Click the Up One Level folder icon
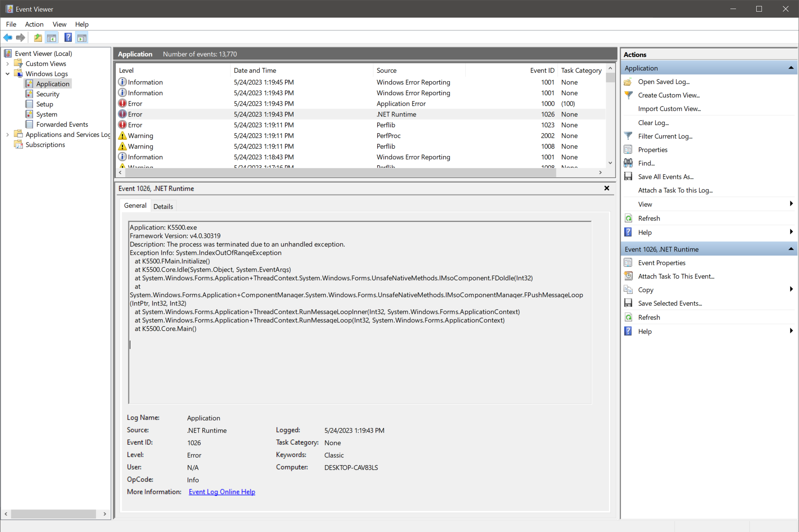The image size is (799, 532). [x=38, y=37]
